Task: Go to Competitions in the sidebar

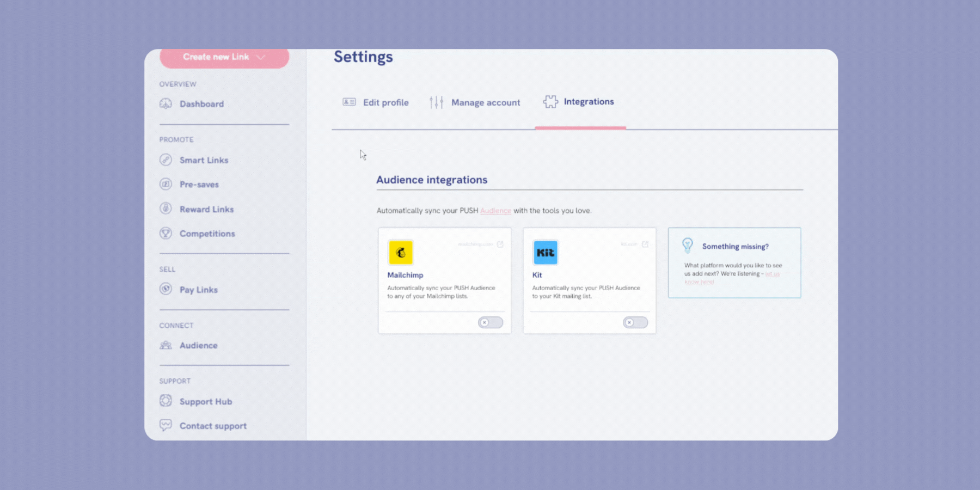Action: [197, 233]
